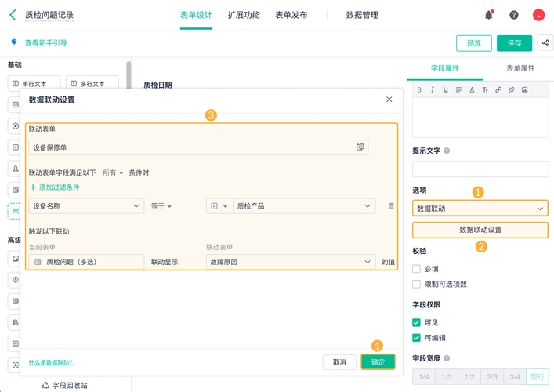This screenshot has height=392, width=554.
Task: Toggle the 限制可选项数 checkbox
Action: coord(416,284)
